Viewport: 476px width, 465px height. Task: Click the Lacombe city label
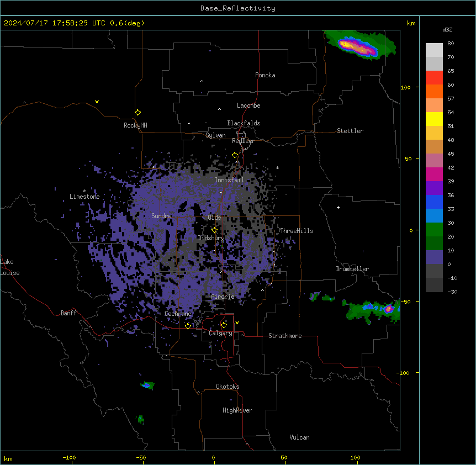coord(248,105)
